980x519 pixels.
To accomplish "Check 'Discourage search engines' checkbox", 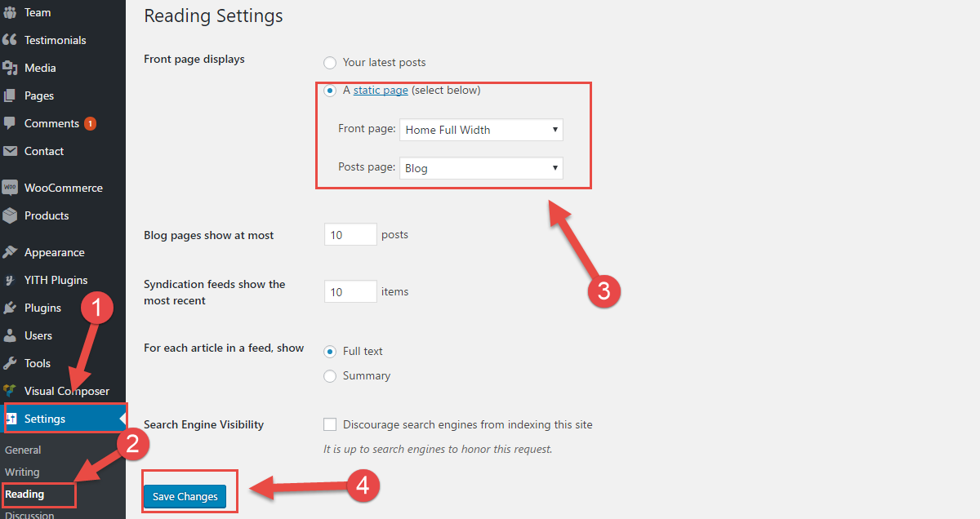I will tap(330, 424).
